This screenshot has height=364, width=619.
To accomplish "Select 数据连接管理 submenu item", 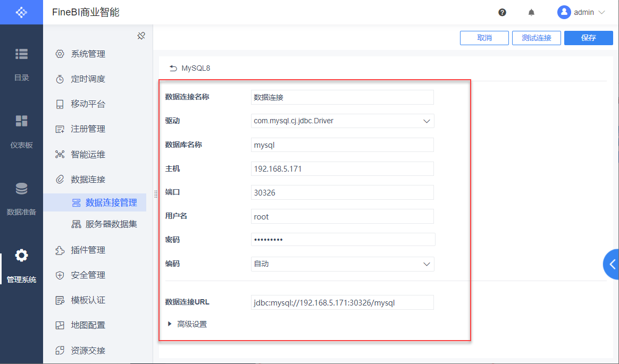I will pyautogui.click(x=95, y=202).
